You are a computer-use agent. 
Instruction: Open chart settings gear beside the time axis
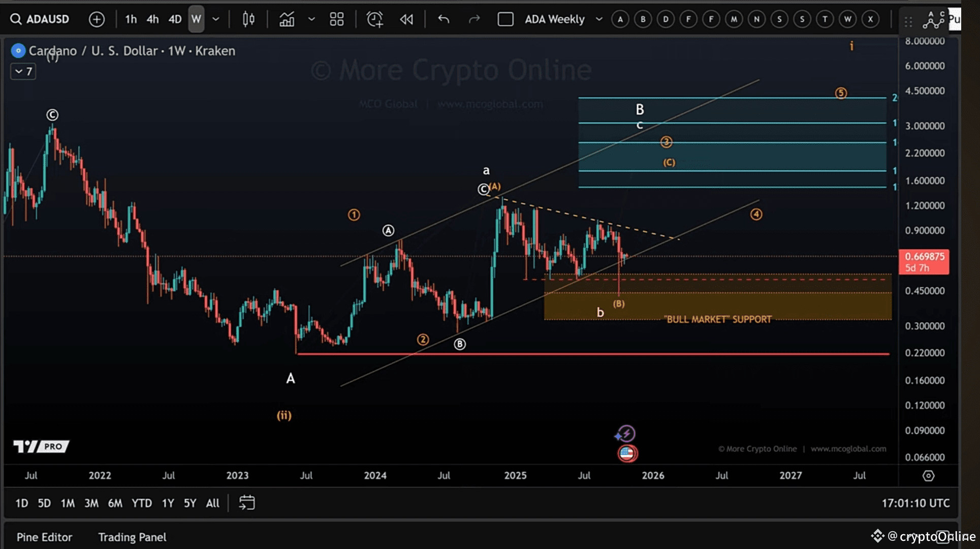tap(928, 476)
